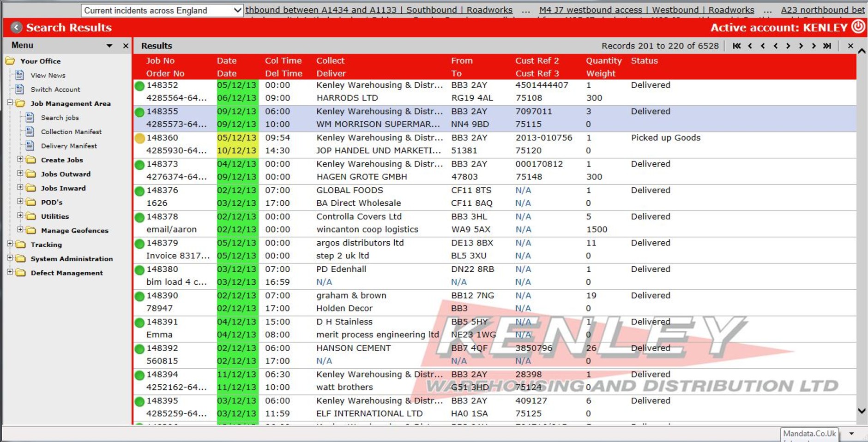Viewport: 868px width, 442px height.
Task: Click postcode DN22 8RB
Action: [x=473, y=269]
